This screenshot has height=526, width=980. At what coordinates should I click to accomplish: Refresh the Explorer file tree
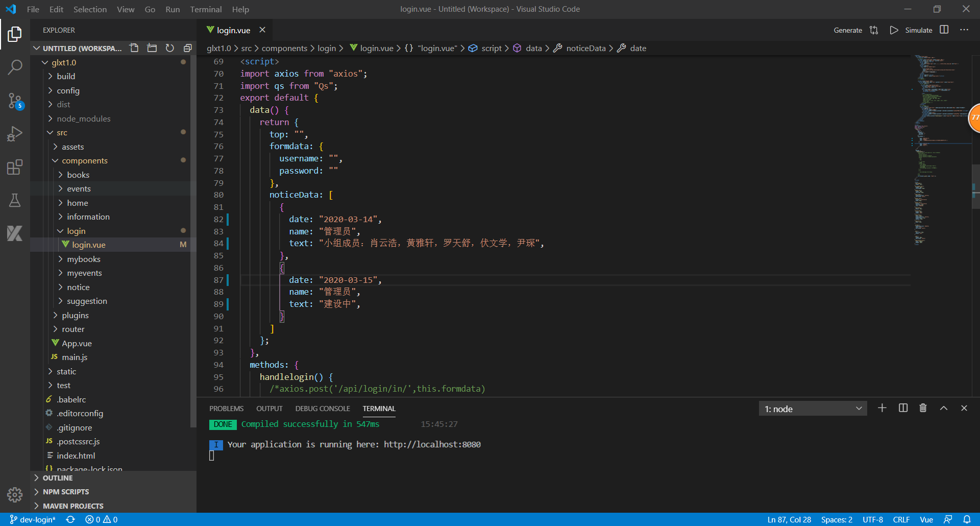coord(170,48)
